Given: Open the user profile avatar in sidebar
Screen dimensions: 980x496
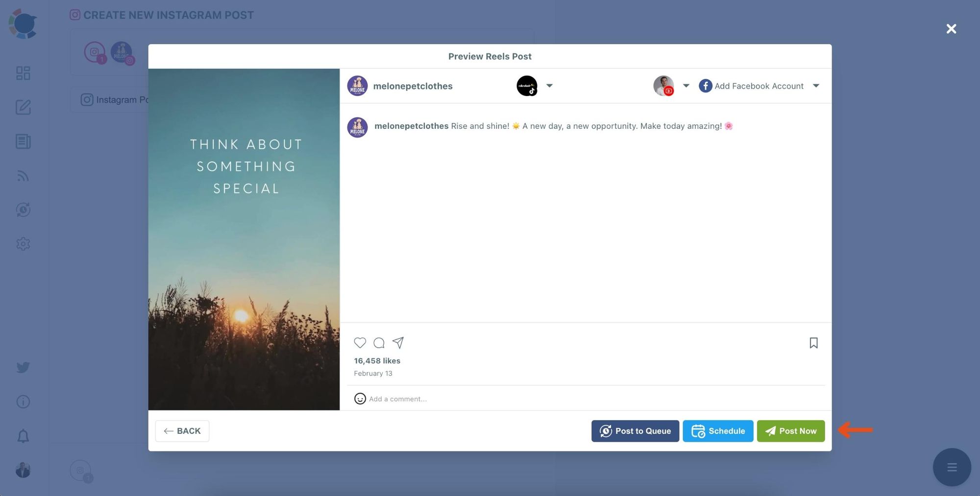Looking at the screenshot, I should (23, 470).
